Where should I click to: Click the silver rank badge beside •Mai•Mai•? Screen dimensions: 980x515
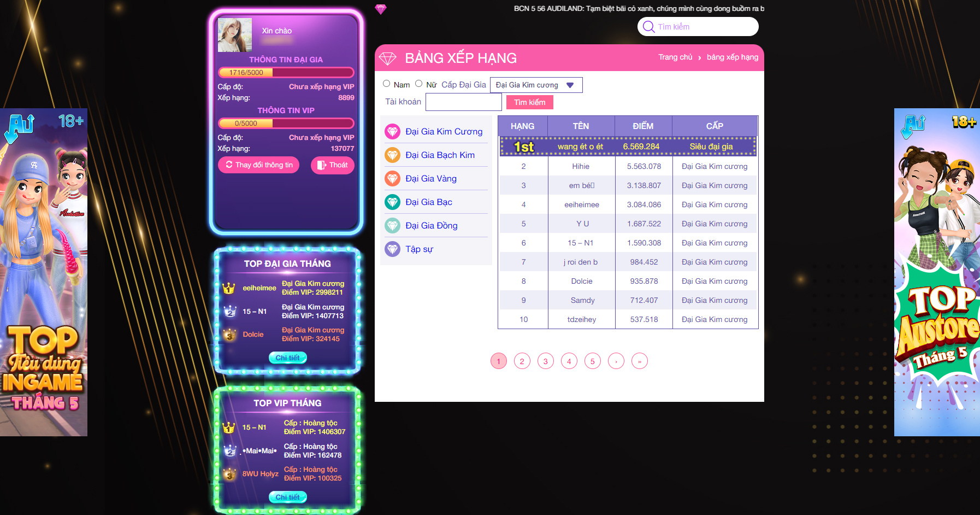(230, 451)
